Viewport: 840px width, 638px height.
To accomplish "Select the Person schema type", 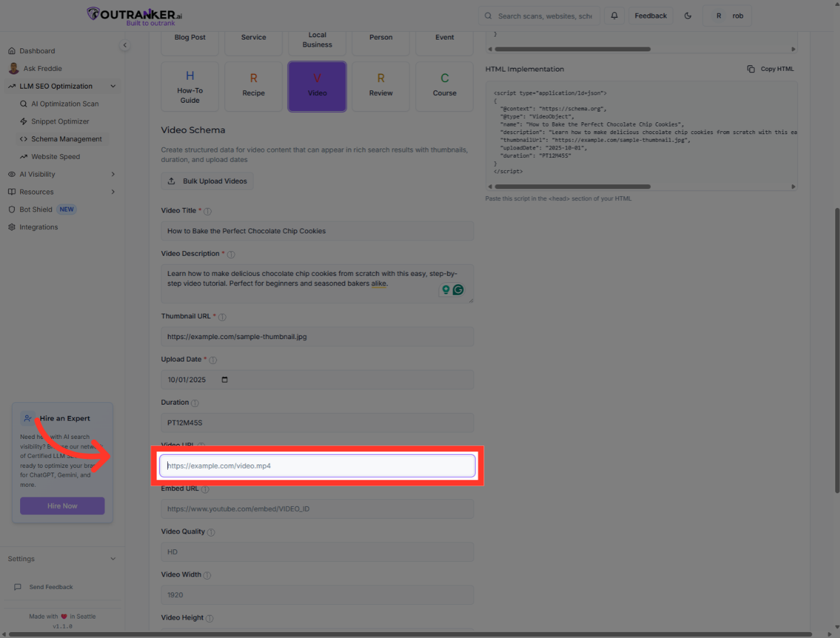I will [381, 43].
